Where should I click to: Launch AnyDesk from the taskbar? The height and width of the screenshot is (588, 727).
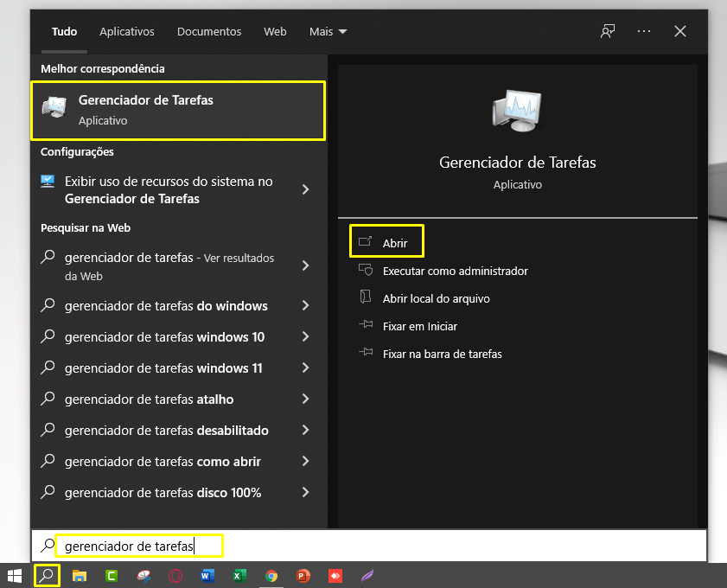click(335, 576)
